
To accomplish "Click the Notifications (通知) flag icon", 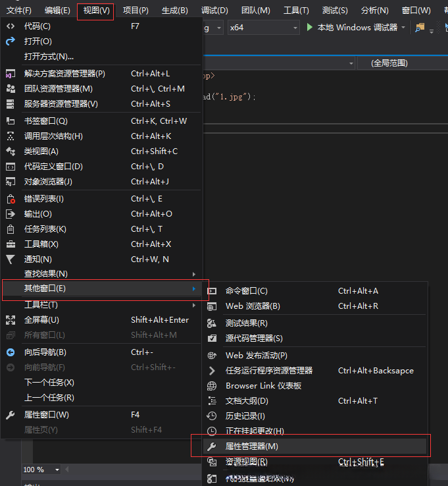I will click(x=11, y=259).
